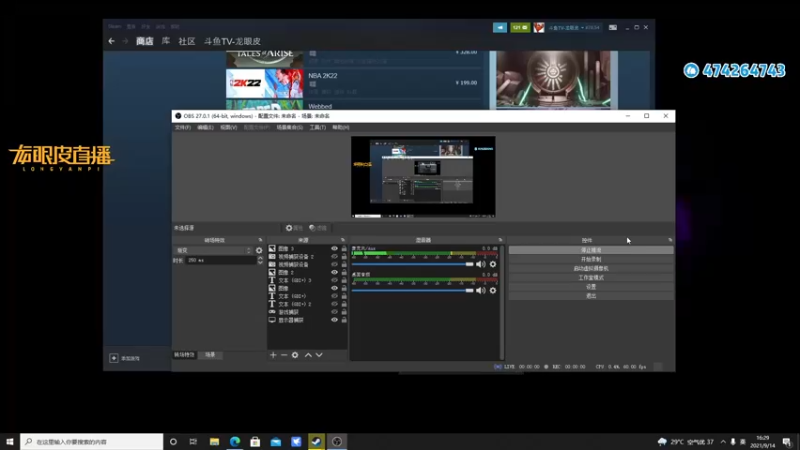
Task: Open File Explorer from taskbar
Action: coord(214,441)
